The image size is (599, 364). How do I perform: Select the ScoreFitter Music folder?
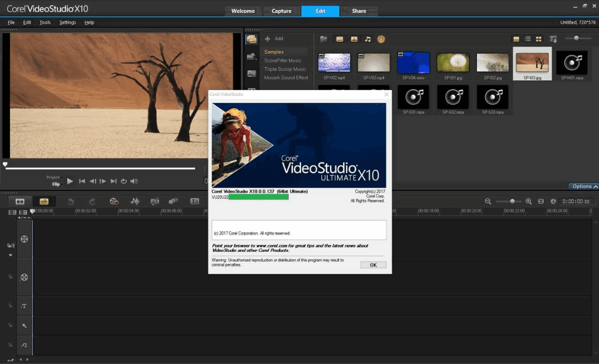(283, 60)
